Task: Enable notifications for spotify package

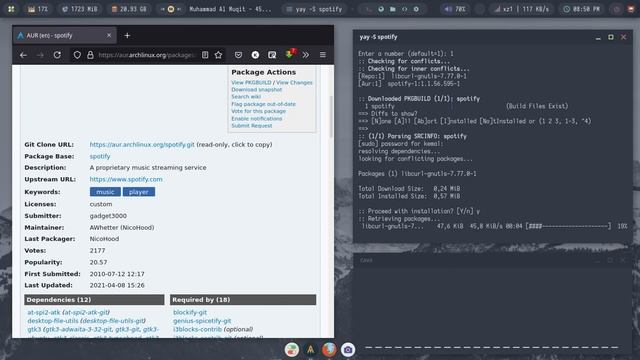Action: coord(256,118)
